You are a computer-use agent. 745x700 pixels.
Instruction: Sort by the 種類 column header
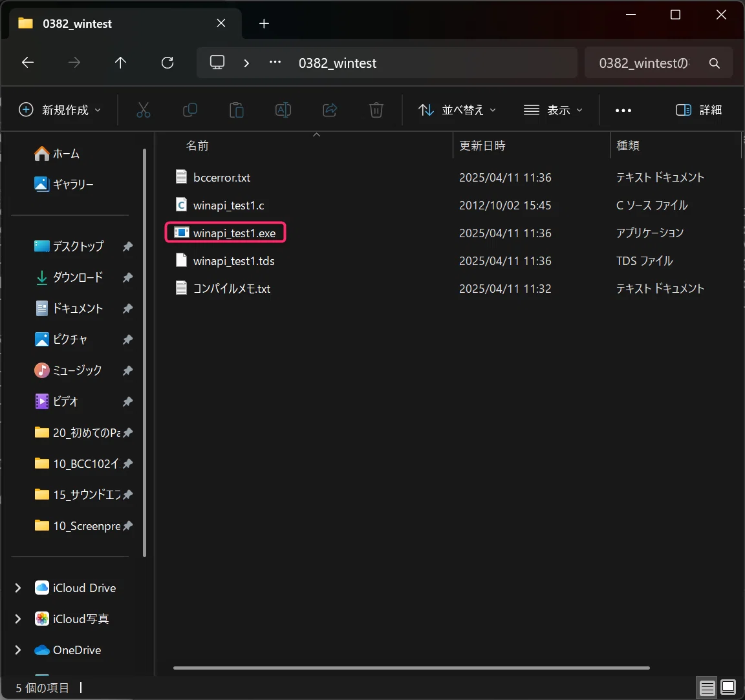click(628, 146)
